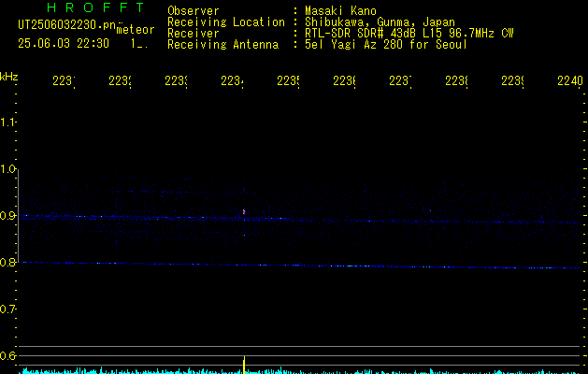Click the UT2506032230 filename text

66,24
